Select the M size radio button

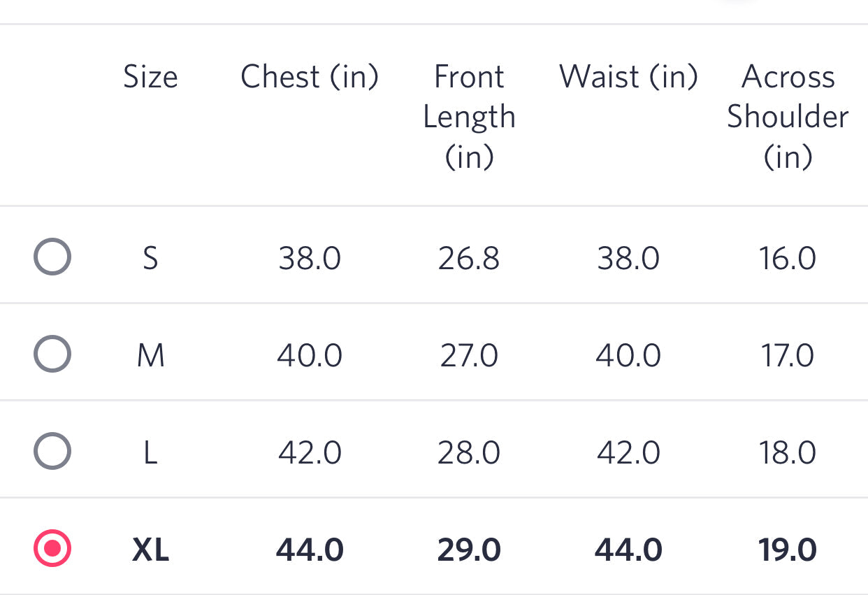click(52, 354)
